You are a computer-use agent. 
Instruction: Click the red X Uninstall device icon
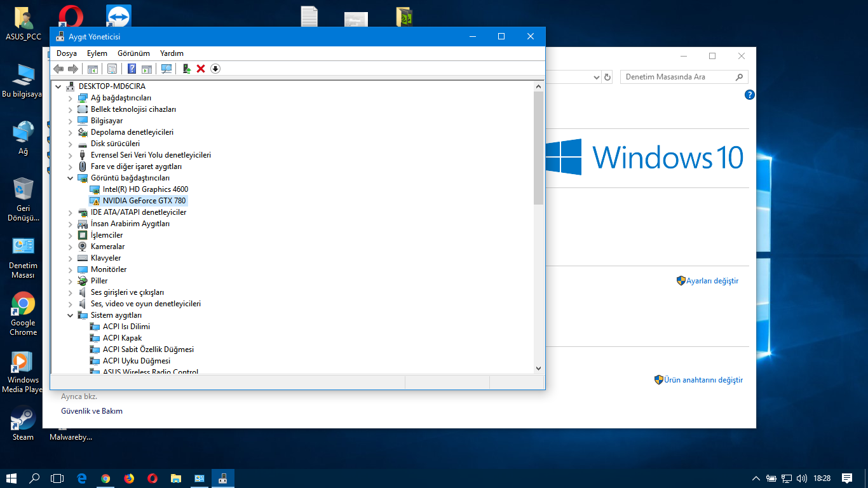[x=201, y=69]
